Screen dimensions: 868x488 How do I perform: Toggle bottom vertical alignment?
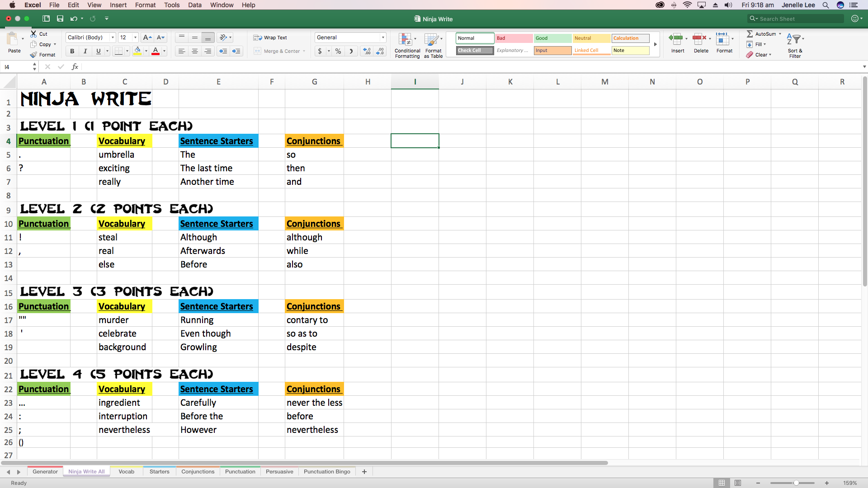coord(208,38)
